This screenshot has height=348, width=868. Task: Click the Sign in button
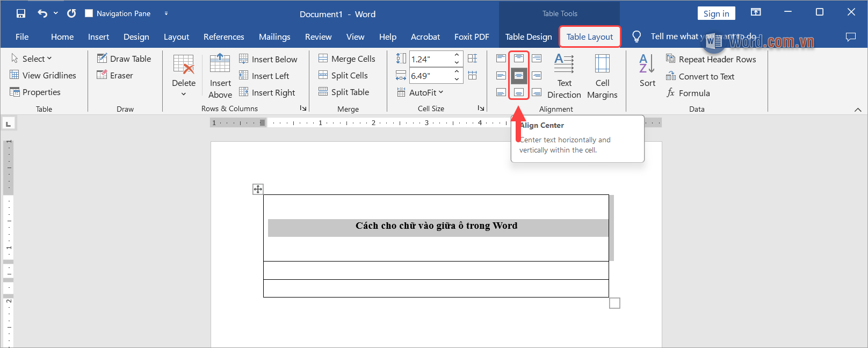click(716, 13)
